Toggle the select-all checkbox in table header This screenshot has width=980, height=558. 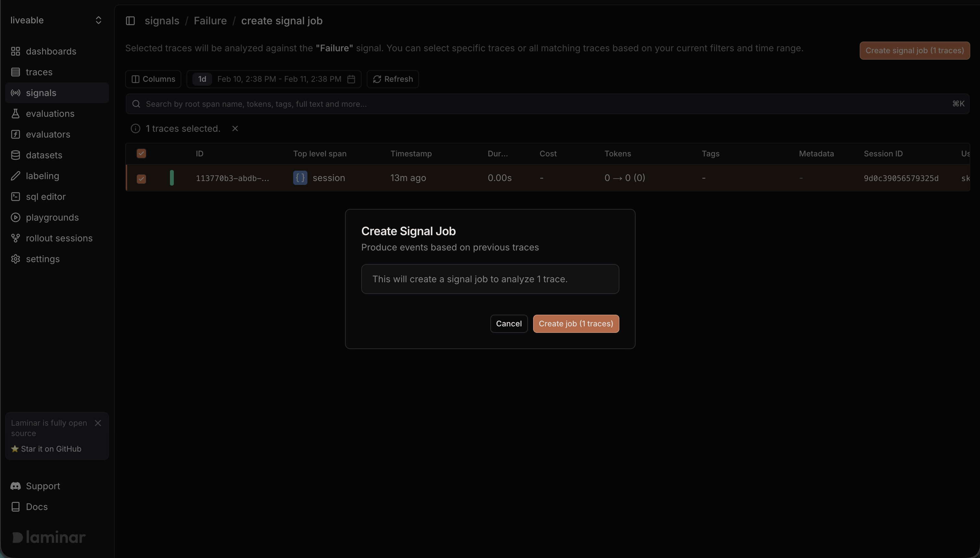click(x=141, y=153)
